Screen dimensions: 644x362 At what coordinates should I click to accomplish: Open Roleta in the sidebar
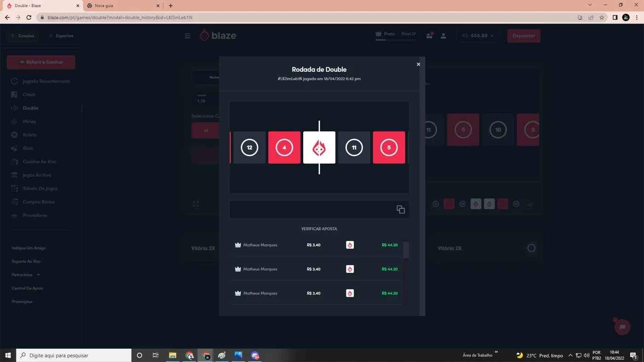click(x=29, y=135)
